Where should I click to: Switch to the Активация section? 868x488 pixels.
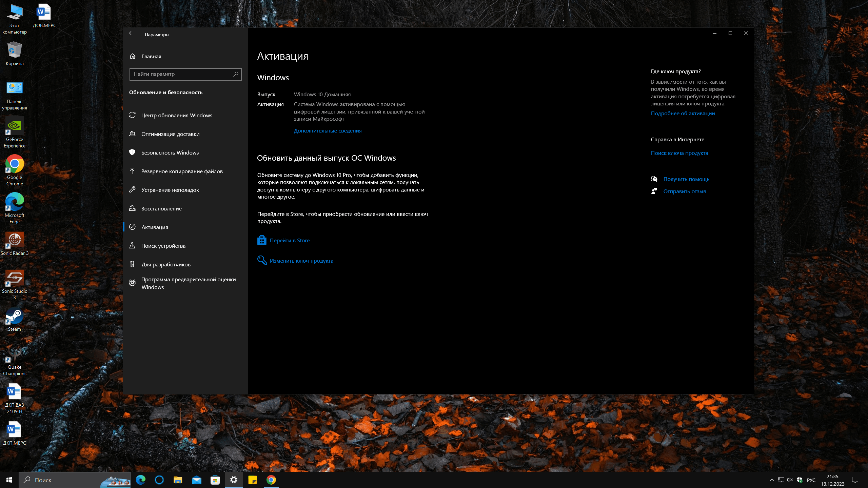coord(155,227)
